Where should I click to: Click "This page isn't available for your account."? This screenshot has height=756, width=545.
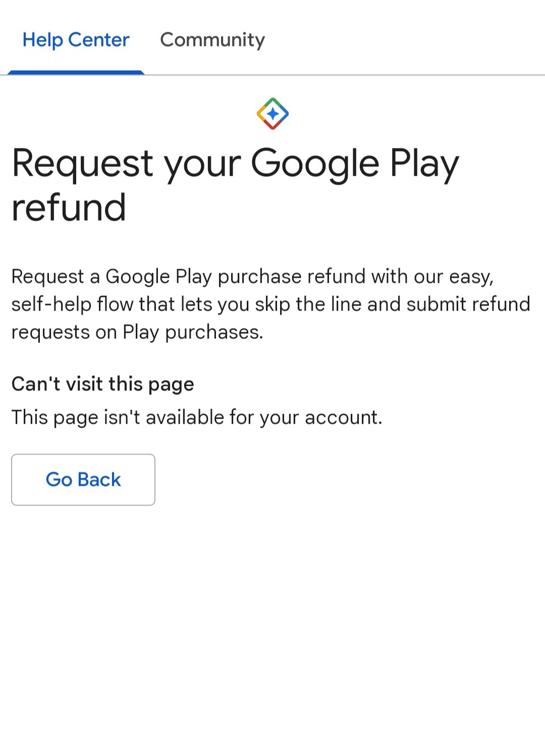[x=197, y=418]
